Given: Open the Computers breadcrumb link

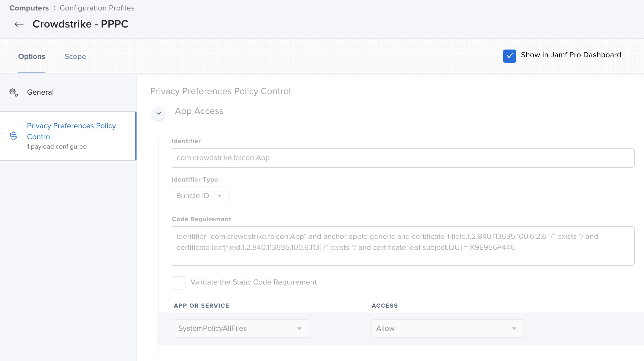Looking at the screenshot, I should click(x=29, y=8).
